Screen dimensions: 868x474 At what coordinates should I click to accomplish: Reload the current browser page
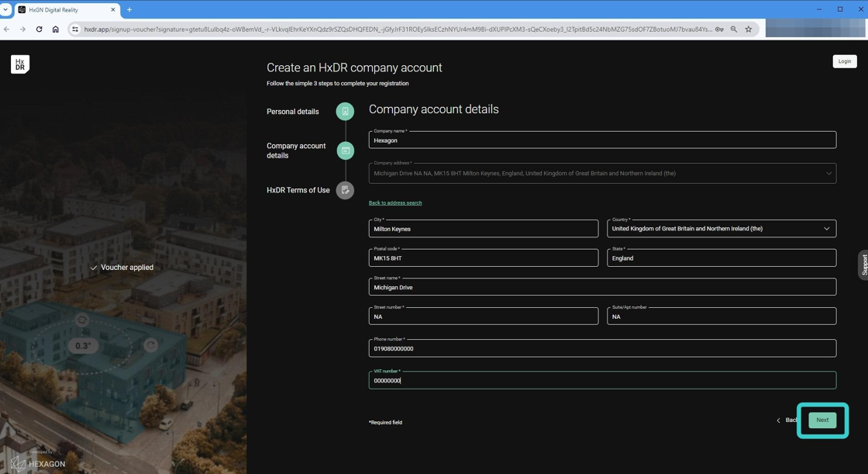pyautogui.click(x=39, y=29)
